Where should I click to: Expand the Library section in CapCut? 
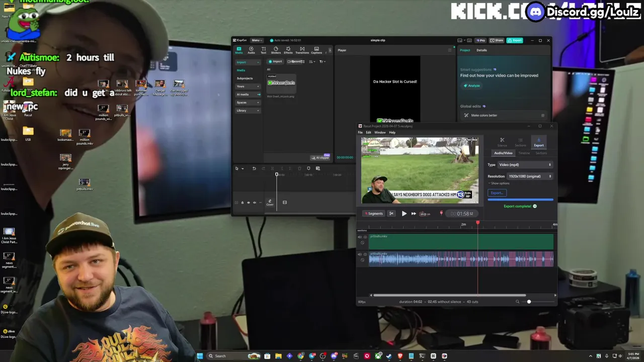tap(248, 111)
